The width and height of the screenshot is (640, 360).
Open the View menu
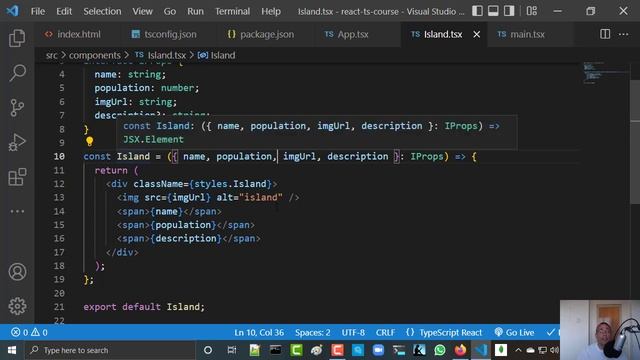click(x=142, y=11)
